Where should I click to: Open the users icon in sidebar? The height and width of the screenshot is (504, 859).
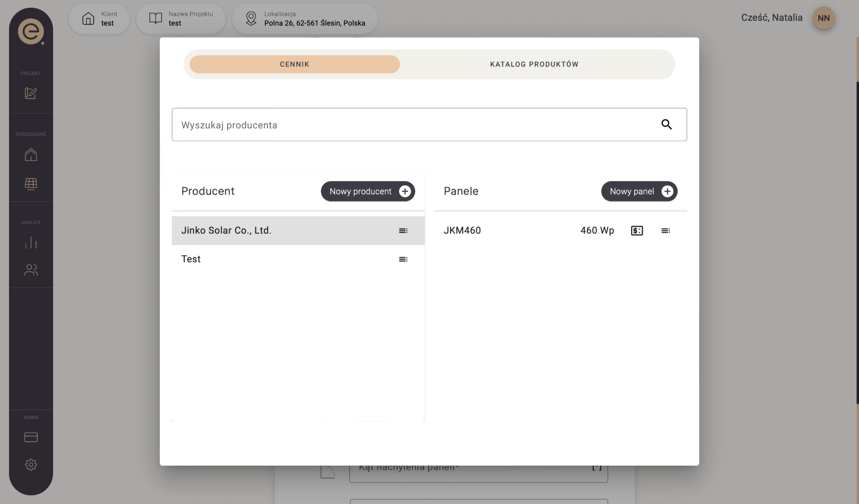(30, 270)
